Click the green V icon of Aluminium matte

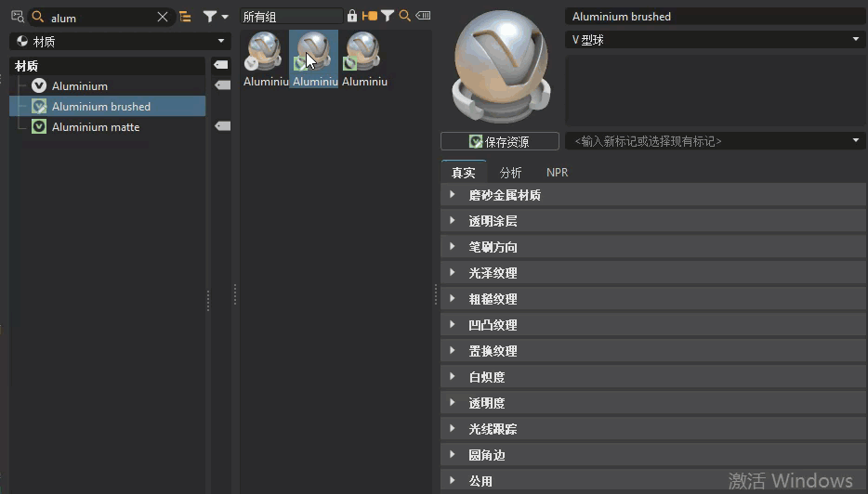tap(39, 126)
